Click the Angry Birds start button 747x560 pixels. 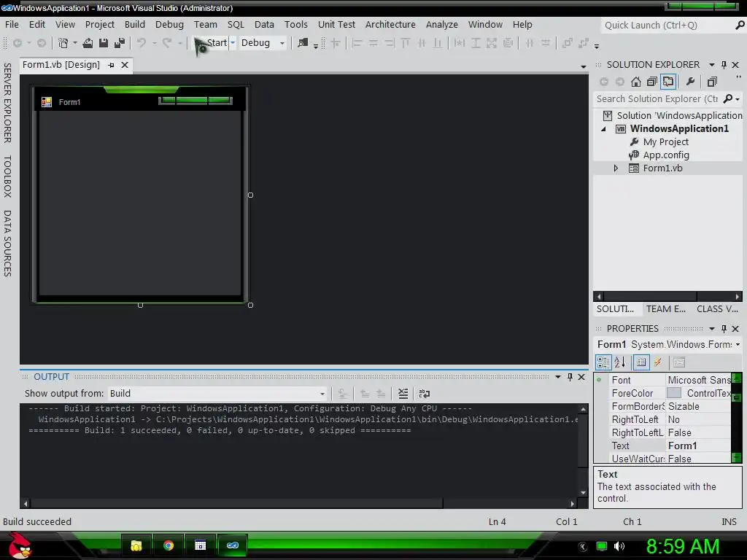20,546
